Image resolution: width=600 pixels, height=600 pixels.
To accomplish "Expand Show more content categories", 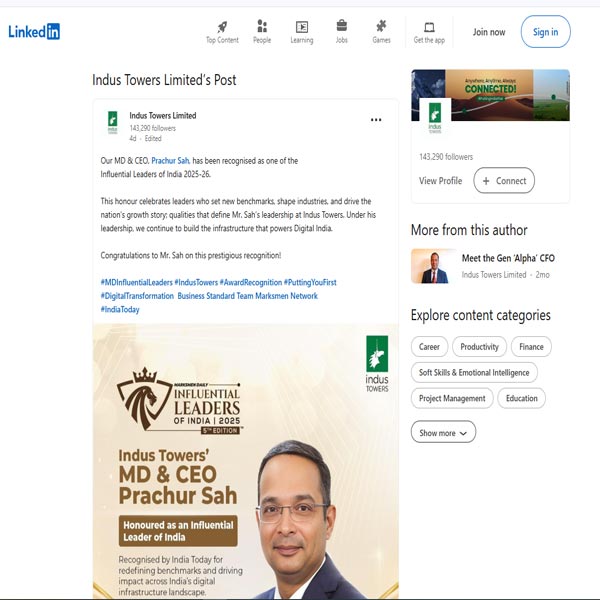I will (x=443, y=432).
